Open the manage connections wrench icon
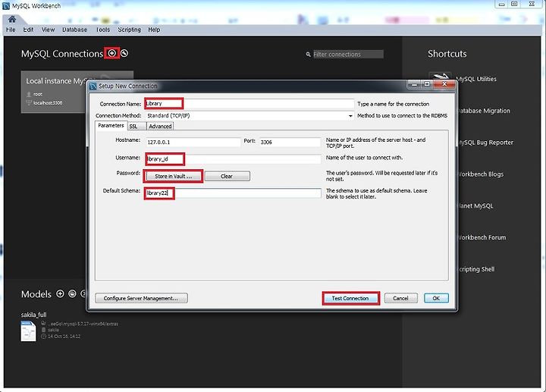546x392 pixels. (x=124, y=53)
